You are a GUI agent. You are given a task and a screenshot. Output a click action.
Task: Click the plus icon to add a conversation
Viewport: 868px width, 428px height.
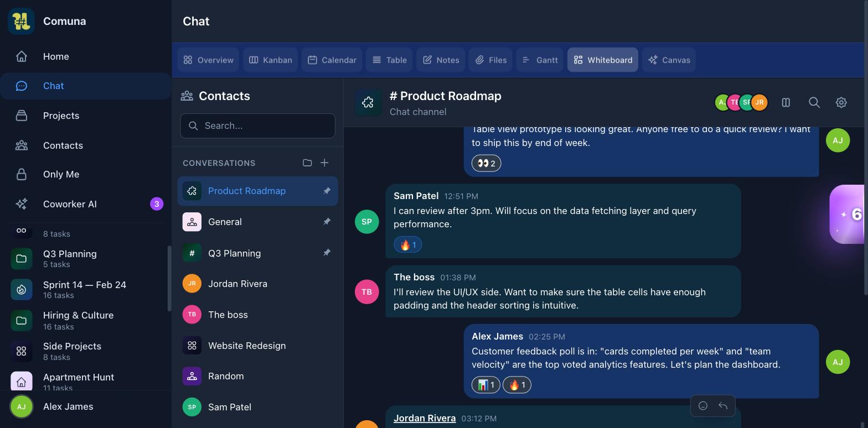[324, 163]
